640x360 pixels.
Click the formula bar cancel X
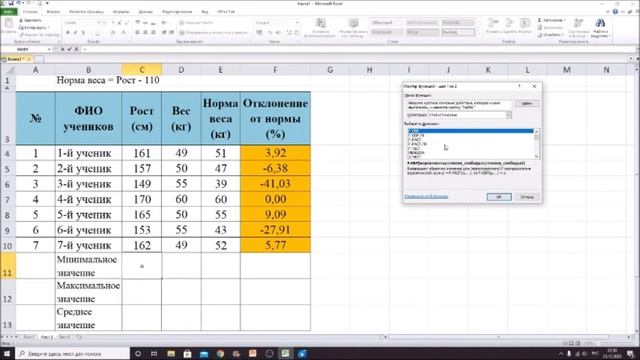coord(63,49)
